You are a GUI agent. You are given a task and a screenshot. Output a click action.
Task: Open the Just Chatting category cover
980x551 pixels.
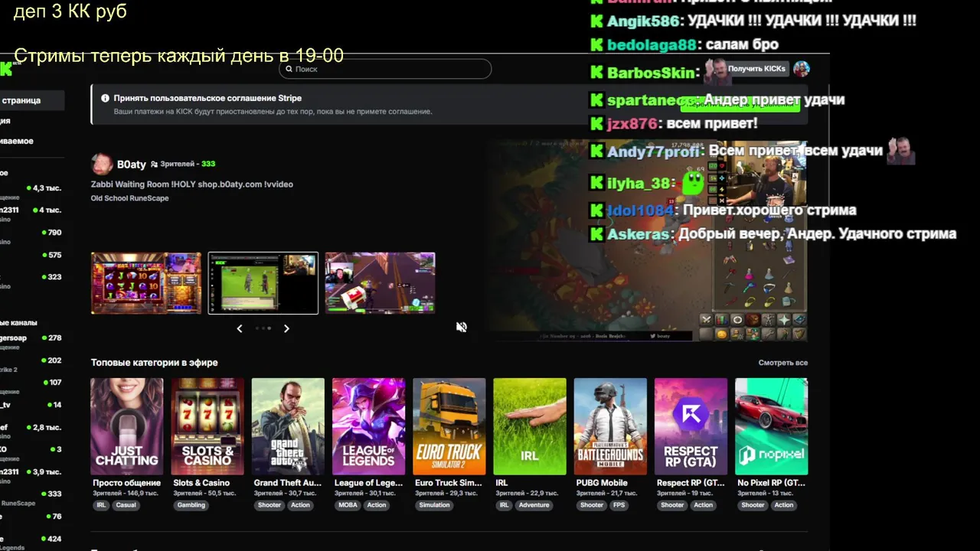pos(127,426)
